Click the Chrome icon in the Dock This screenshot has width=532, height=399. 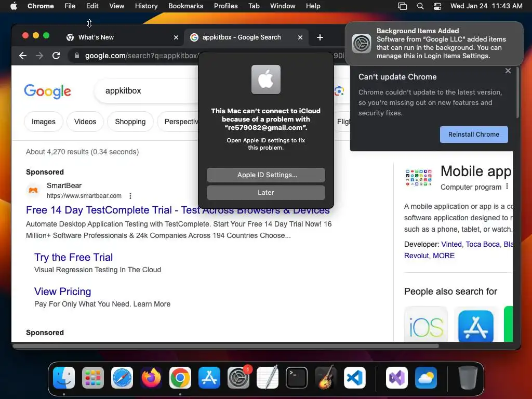[180, 378]
